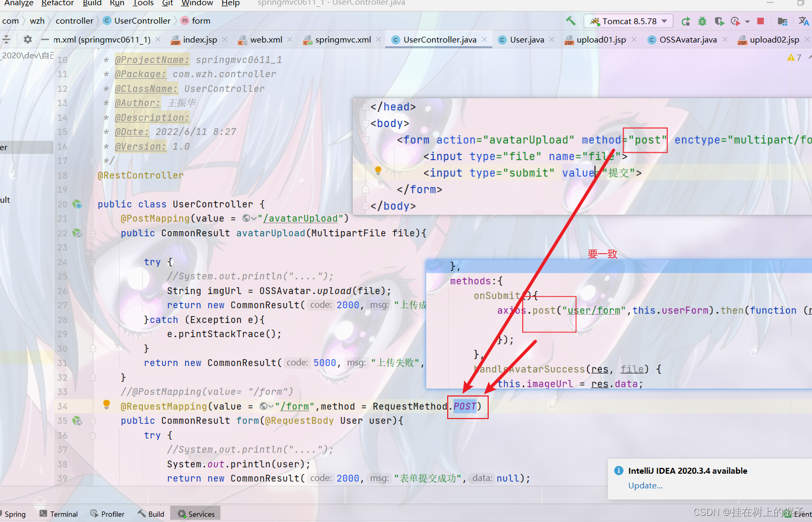Fold the avatarUpload method at line 22

(x=93, y=233)
